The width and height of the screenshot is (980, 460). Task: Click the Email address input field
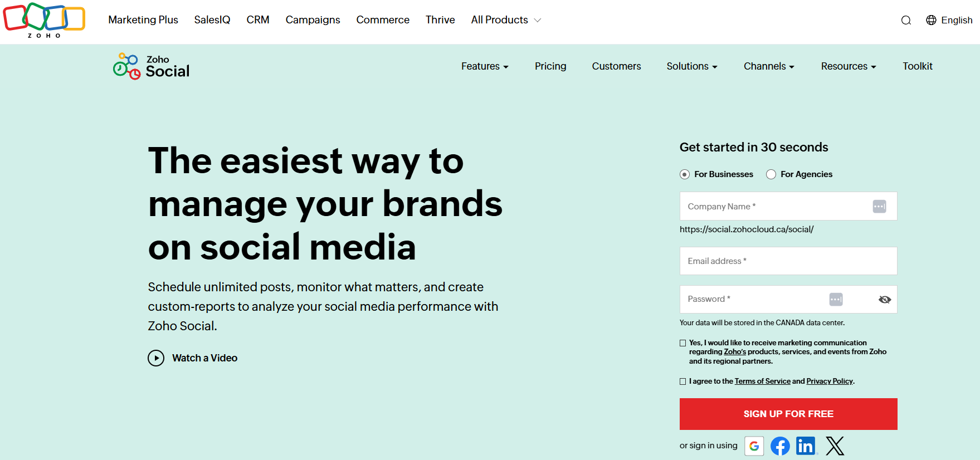coord(788,261)
